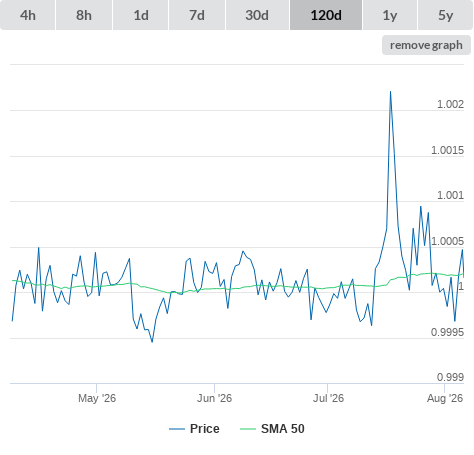Click the Jun '26 axis label
Image resolution: width=474 pixels, height=455 pixels.
coord(214,398)
